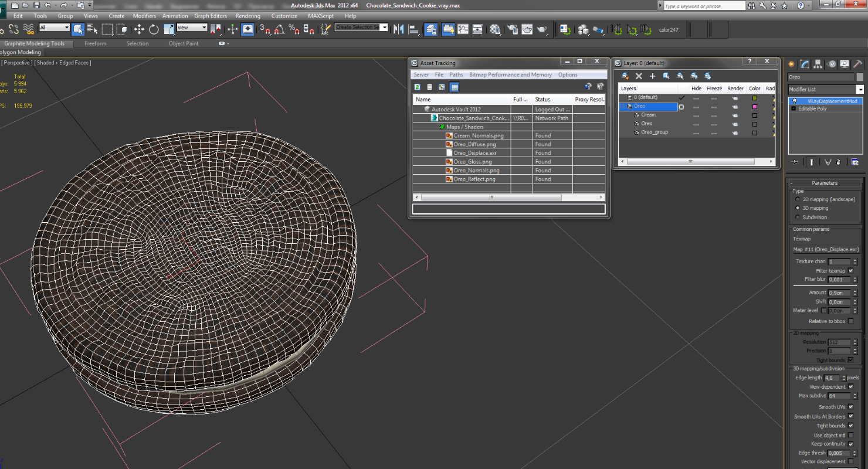Open the Graph Editors menu

point(211,16)
